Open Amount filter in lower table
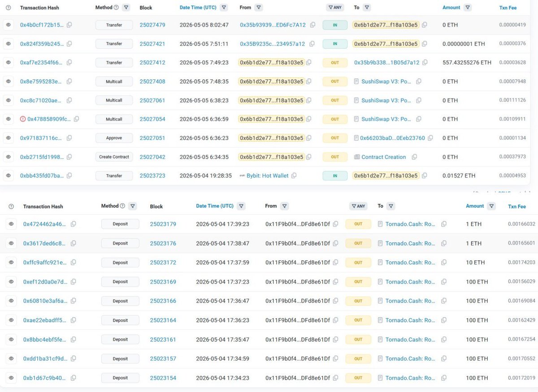The height and width of the screenshot is (392, 538). tap(491, 206)
